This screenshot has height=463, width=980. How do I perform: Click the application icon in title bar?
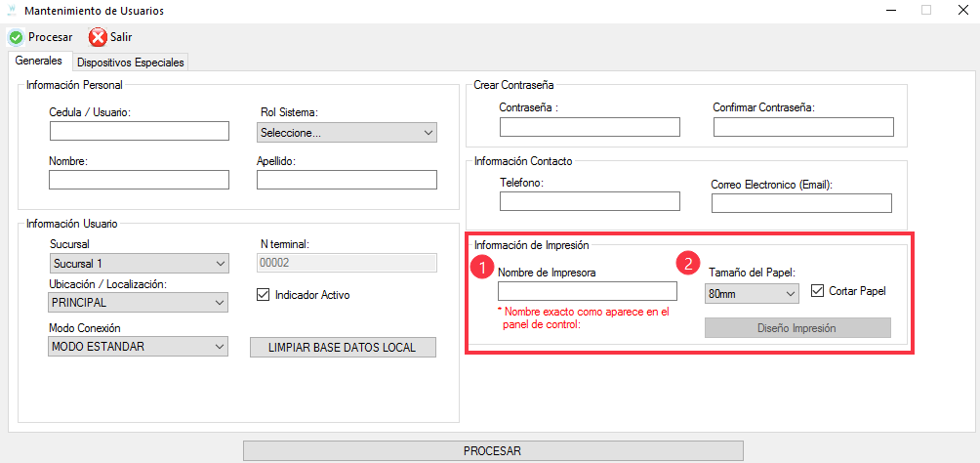[11, 11]
